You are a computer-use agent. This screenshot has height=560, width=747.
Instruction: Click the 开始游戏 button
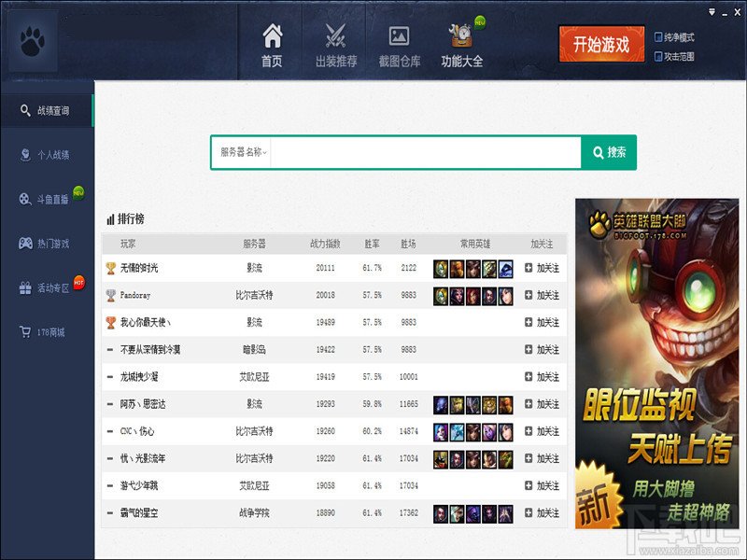(601, 44)
